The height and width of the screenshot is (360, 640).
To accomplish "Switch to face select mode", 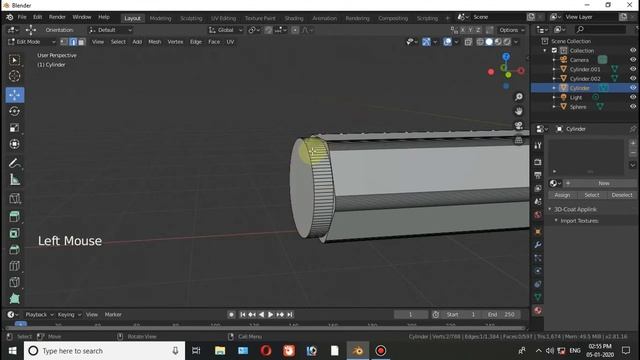I will point(82,42).
